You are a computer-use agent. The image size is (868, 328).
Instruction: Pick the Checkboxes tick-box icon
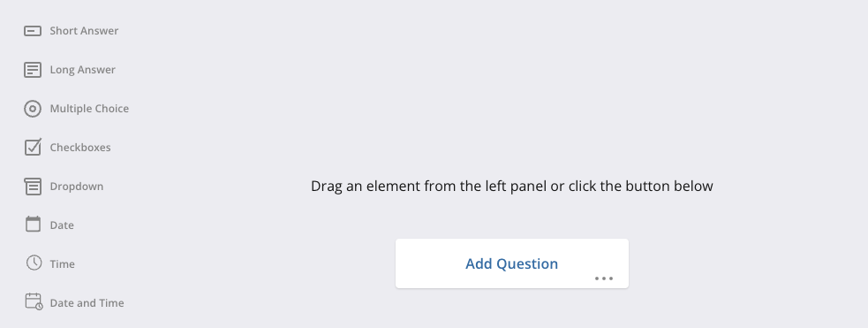[x=34, y=147]
